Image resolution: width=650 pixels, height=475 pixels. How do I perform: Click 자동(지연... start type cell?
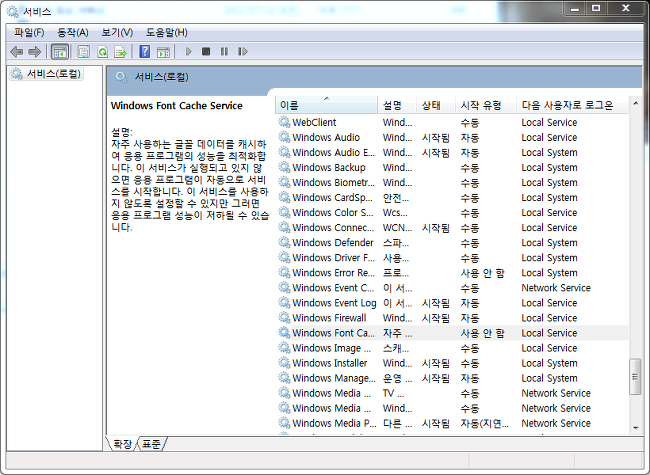485,423
